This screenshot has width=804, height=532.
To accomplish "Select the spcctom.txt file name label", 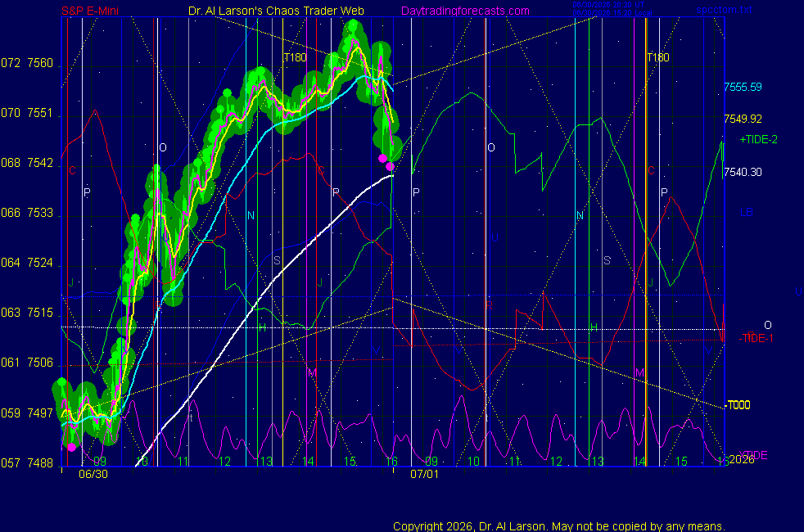I will tap(724, 10).
